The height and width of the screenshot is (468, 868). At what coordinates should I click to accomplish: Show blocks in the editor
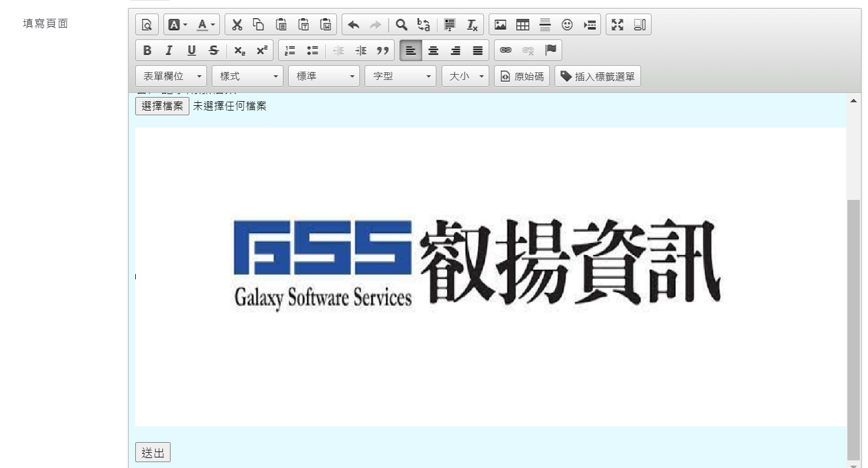pyautogui.click(x=640, y=25)
